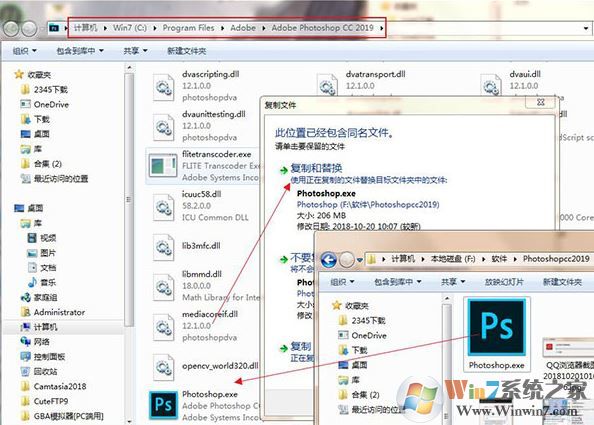Click forward button in Program Files window
This screenshot has width=594, height=425.
tap(29, 28)
